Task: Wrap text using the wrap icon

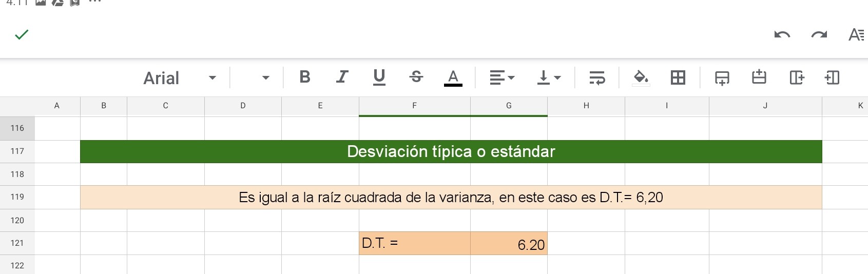Action: point(597,77)
